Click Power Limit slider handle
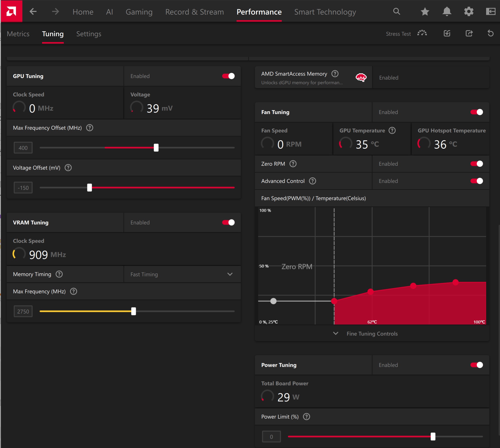Screen dimensions: 500x448 click(x=433, y=436)
